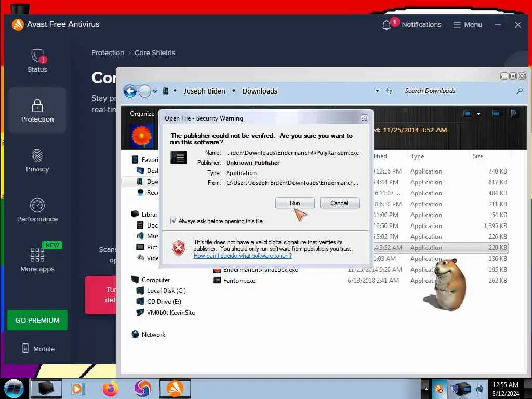Open the taskbar clock
This screenshot has height=399, width=532.
point(505,389)
